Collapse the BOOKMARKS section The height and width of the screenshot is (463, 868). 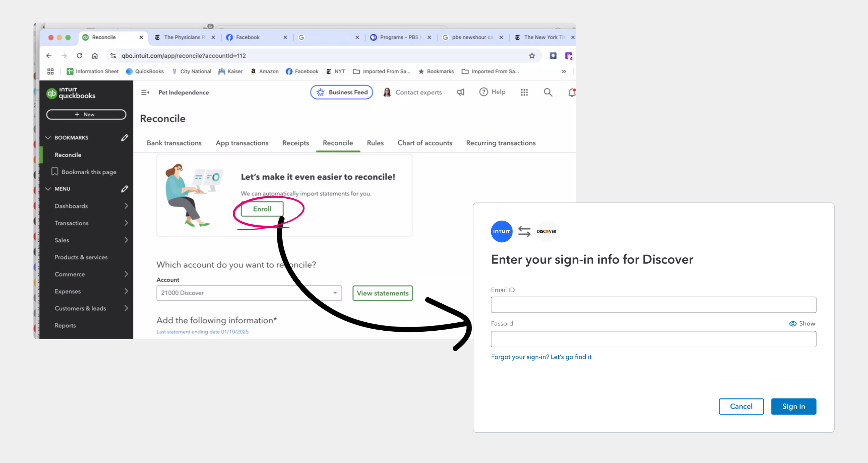click(48, 138)
